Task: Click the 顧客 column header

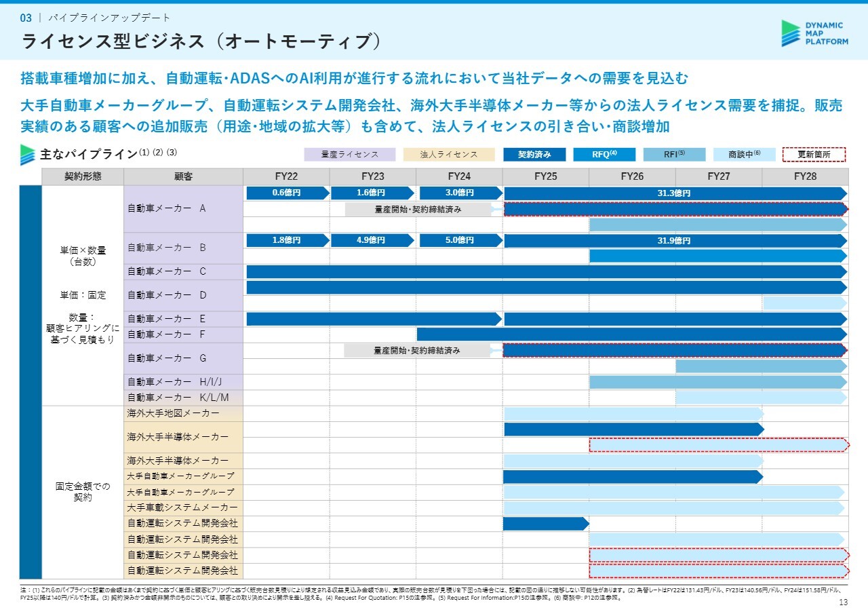Action: [x=183, y=176]
